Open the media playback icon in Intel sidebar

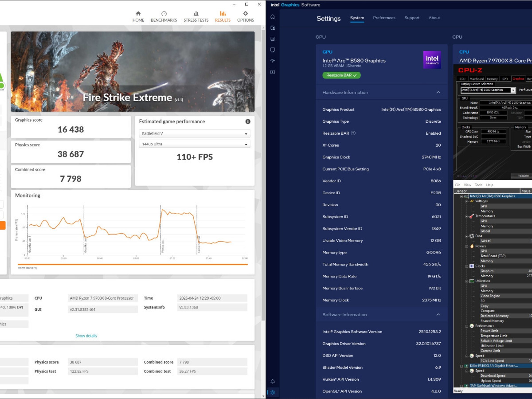pyautogui.click(x=273, y=72)
